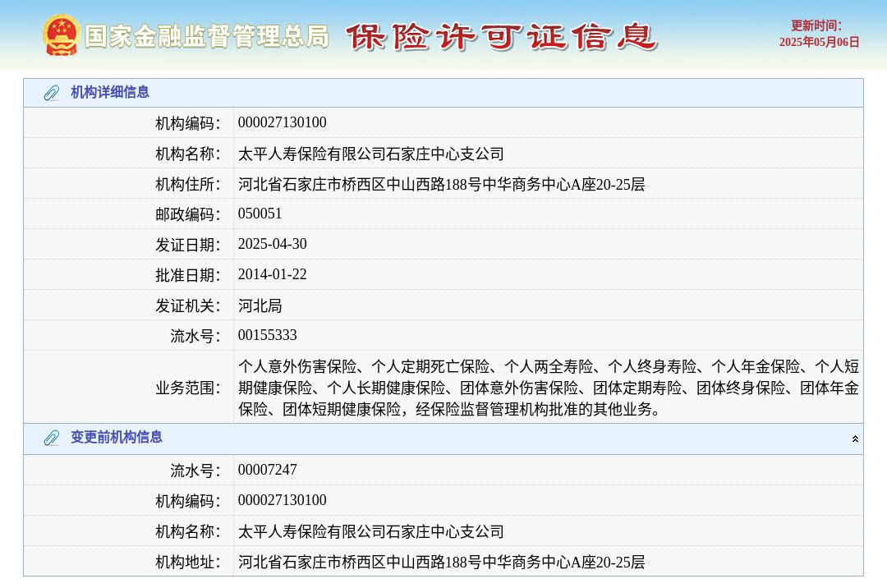887x588 pixels.
Task: Click the 流水号 value 00155333
Action: (x=268, y=335)
